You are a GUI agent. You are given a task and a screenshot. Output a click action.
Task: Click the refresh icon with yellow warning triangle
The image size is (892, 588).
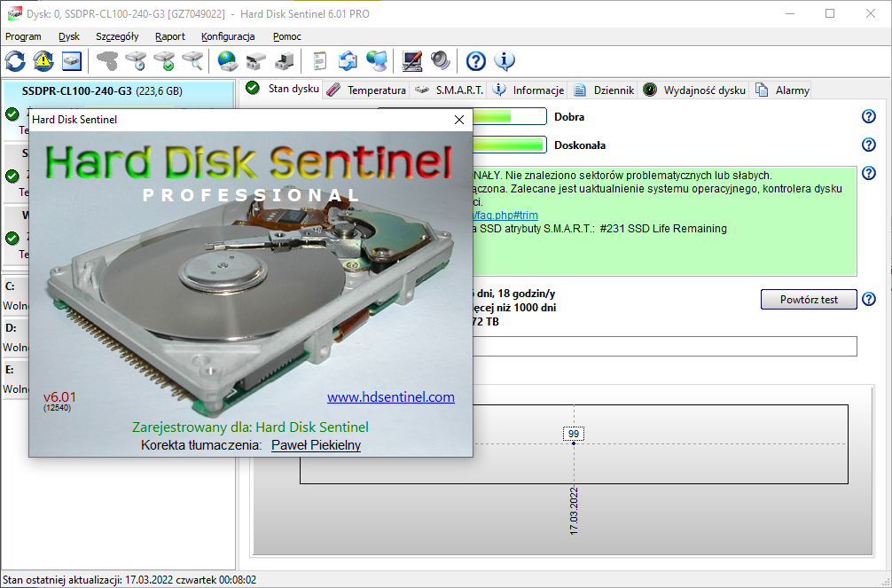[x=43, y=61]
